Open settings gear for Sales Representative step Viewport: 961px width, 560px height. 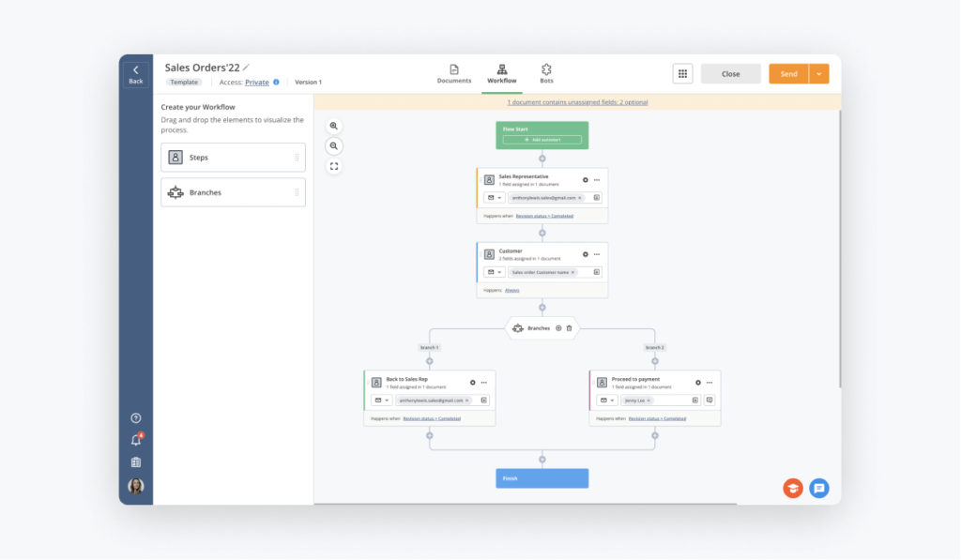coord(585,180)
